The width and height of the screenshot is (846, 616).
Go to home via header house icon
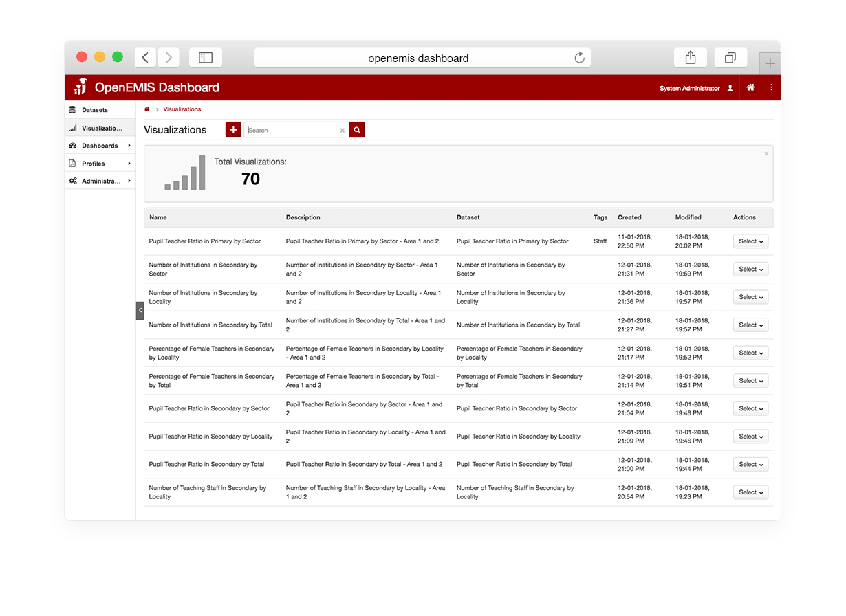(x=750, y=87)
